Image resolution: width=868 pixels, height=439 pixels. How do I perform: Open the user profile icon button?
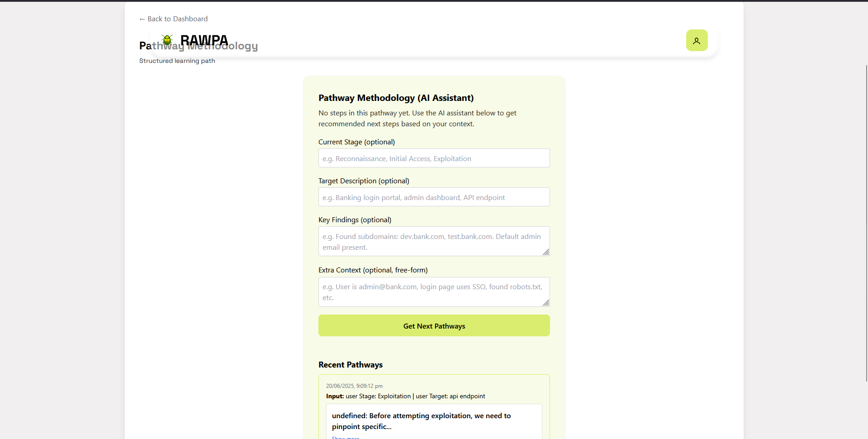pos(697,40)
